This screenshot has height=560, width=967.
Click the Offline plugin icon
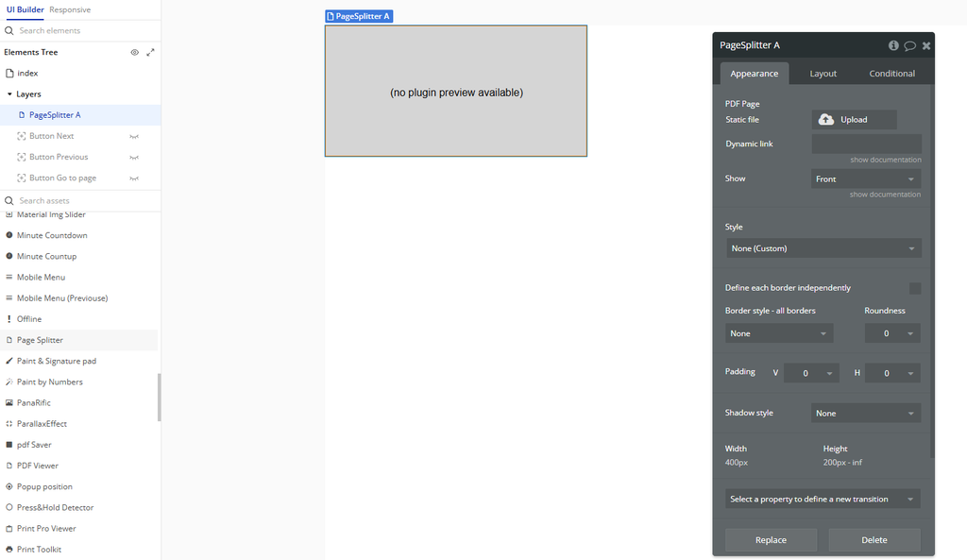(x=9, y=318)
